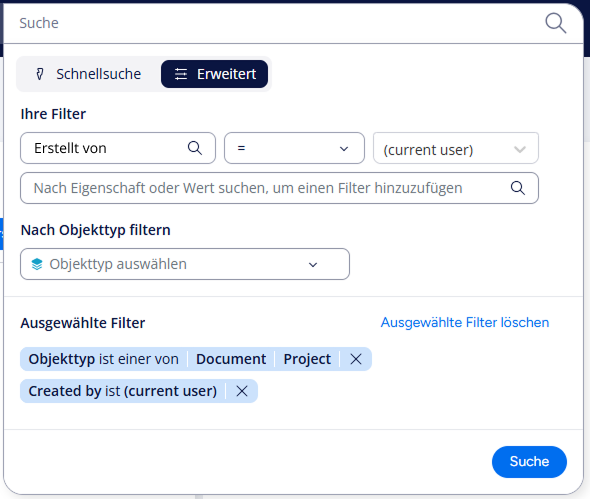Screen dimensions: 590x499
Task: Click the Schnellsuche pen icon
Action: [x=40, y=74]
